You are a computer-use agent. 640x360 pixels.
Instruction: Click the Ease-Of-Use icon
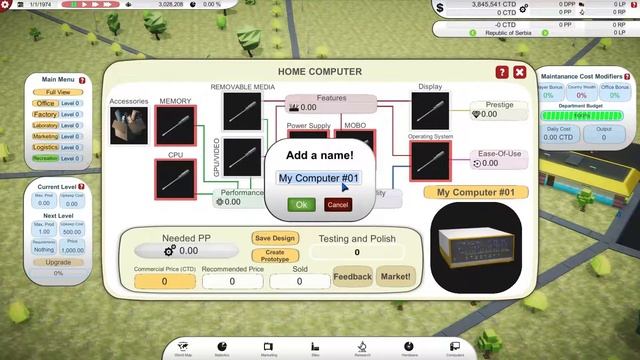coord(477,164)
